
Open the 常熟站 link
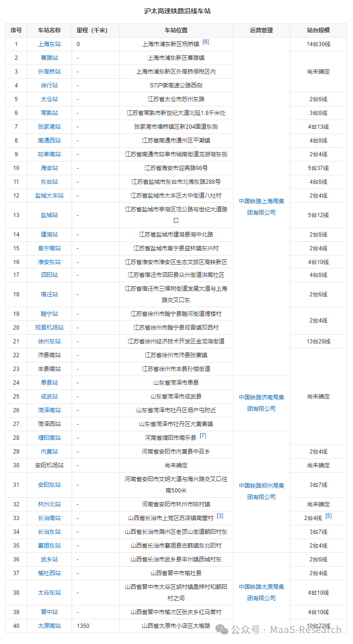tap(49, 113)
